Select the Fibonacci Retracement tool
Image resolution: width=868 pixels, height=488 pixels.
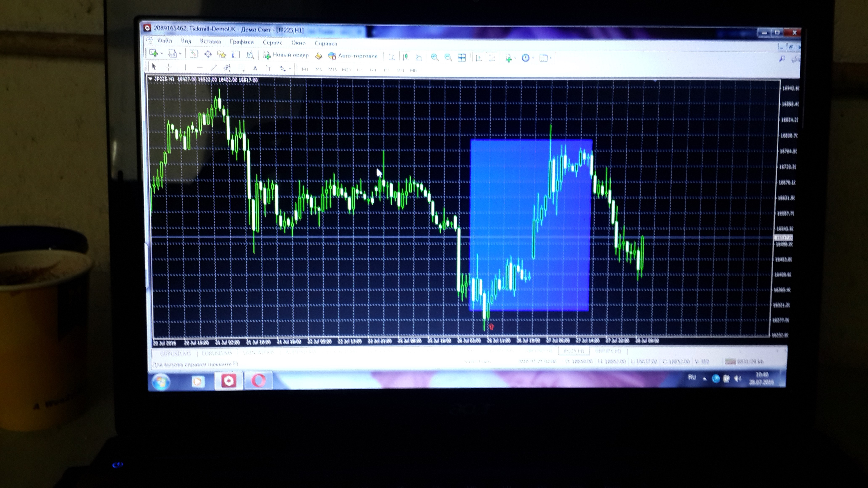pos(241,68)
